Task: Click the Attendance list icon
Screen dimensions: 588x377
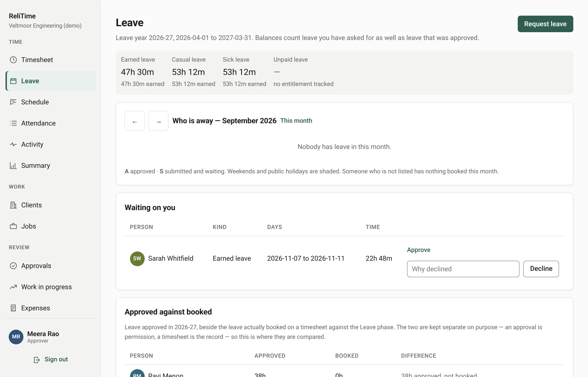Action: (x=13, y=123)
